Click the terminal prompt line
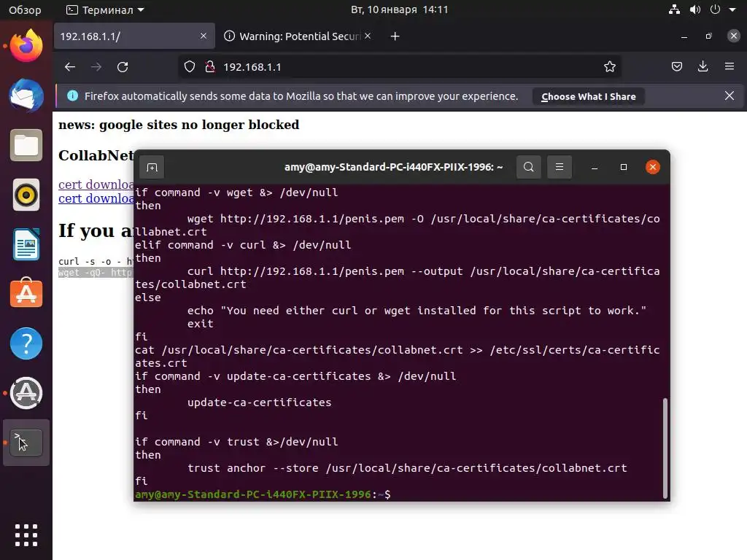This screenshot has height=560, width=747. tap(263, 494)
